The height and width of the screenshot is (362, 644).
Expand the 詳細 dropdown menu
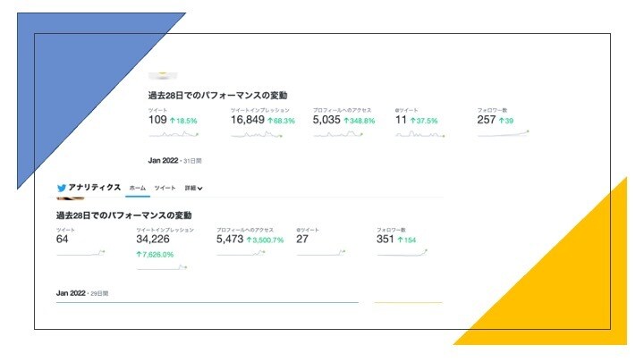pyautogui.click(x=193, y=188)
